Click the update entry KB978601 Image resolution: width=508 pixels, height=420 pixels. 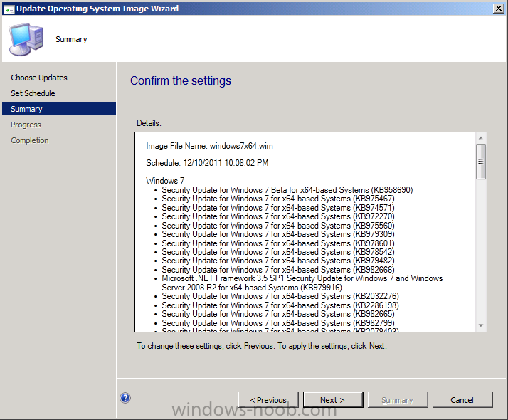point(278,243)
